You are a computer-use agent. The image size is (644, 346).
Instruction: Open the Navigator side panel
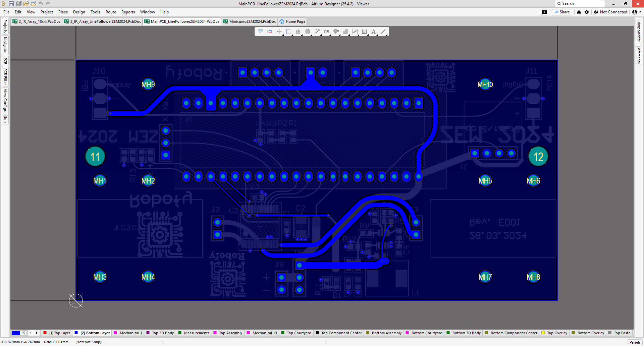5,45
